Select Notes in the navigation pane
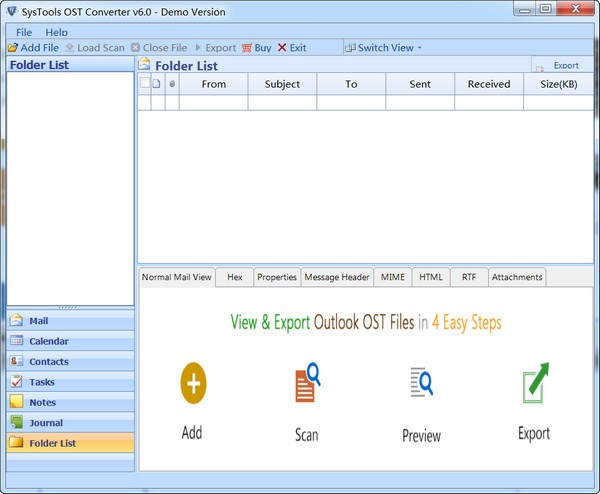Viewport: 600px width, 494px height. tap(70, 402)
